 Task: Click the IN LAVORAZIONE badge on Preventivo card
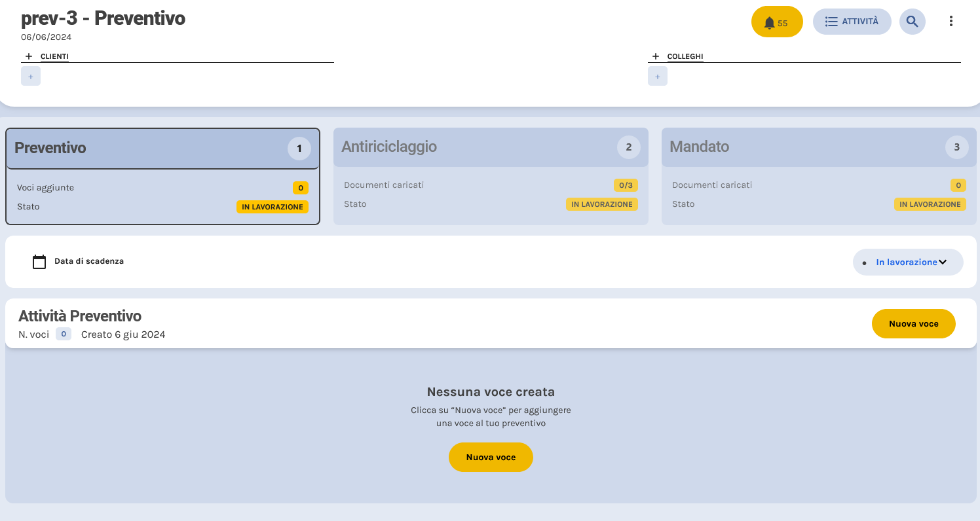click(x=273, y=206)
